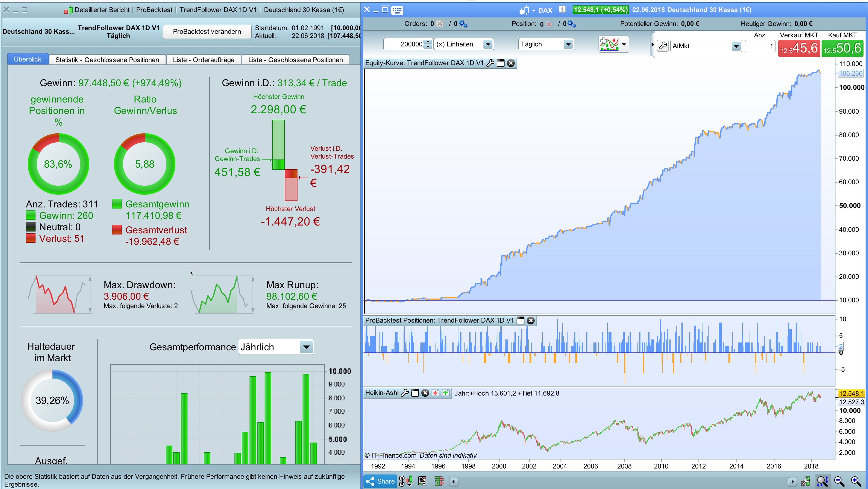Open Statistik - Geschlossene Positionen tab
Viewport: 868px width, 489px height.
(107, 60)
